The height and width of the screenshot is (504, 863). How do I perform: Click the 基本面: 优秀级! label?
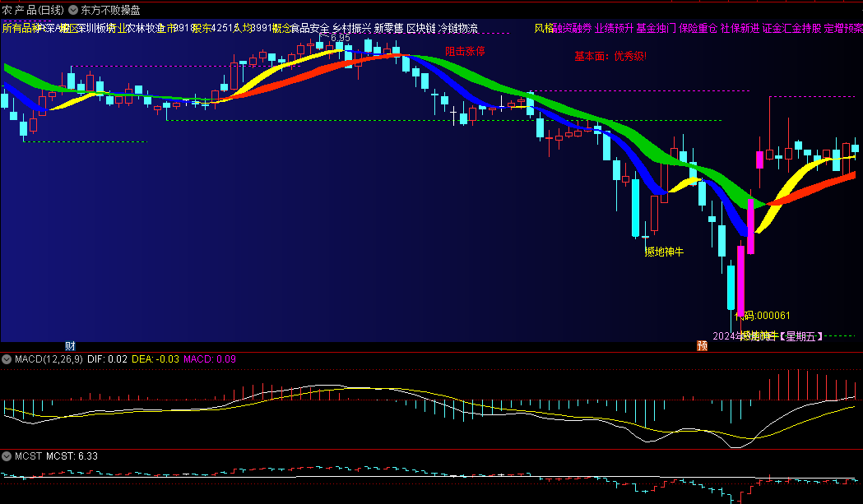[x=610, y=56]
